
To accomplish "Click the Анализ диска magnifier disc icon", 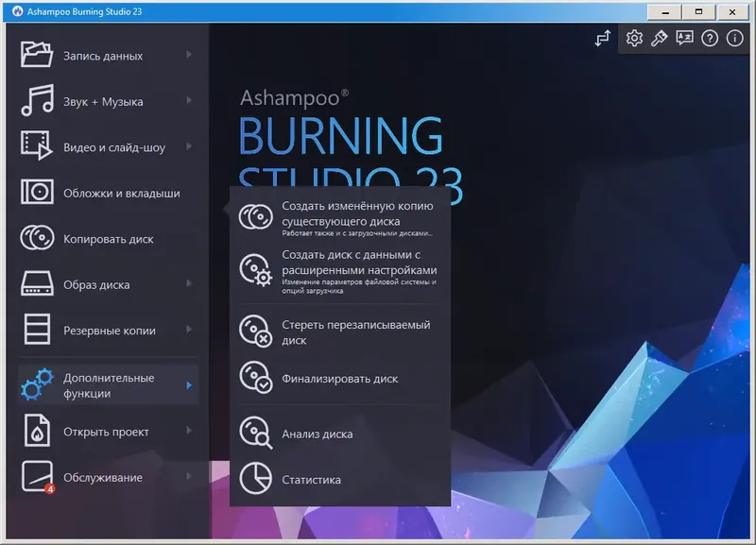I will [x=255, y=434].
